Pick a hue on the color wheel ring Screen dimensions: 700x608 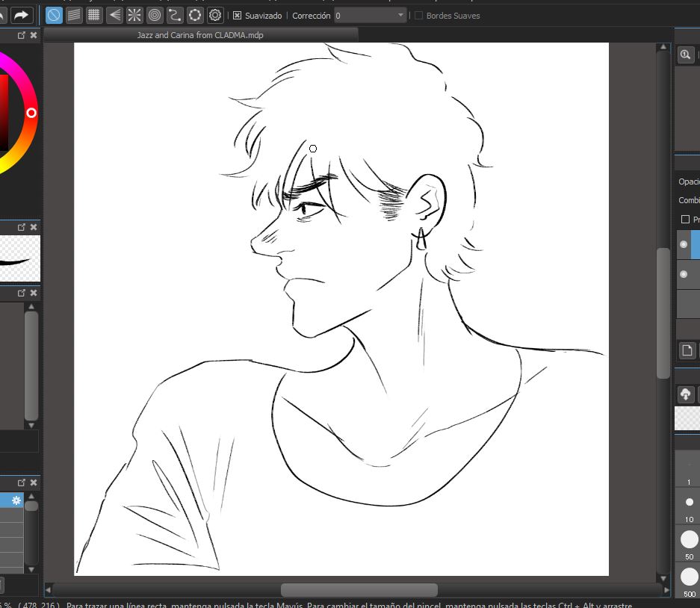pos(31,113)
